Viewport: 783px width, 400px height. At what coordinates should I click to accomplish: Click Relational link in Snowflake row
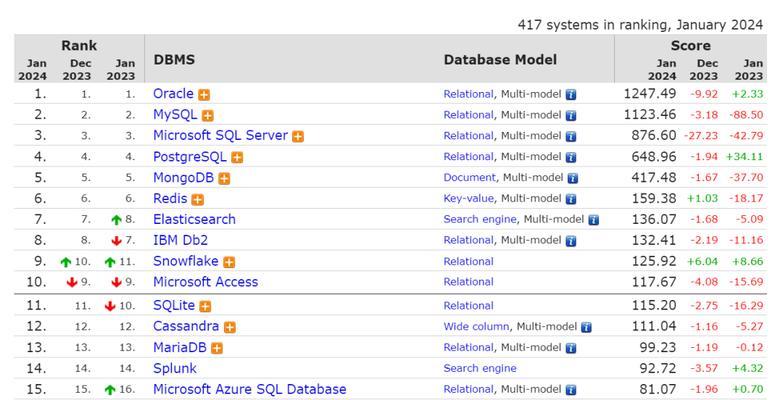tap(468, 262)
